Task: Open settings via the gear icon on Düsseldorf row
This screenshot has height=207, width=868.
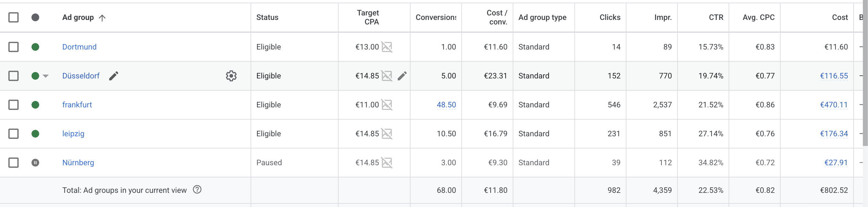Action: tap(232, 76)
